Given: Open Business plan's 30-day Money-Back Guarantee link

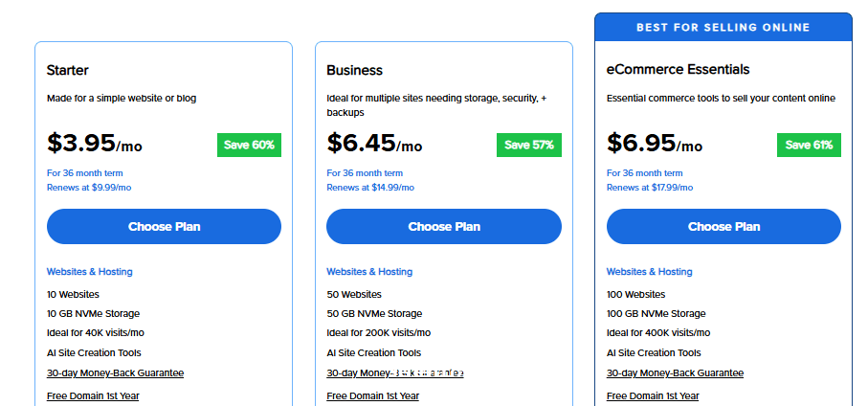Looking at the screenshot, I should (395, 372).
